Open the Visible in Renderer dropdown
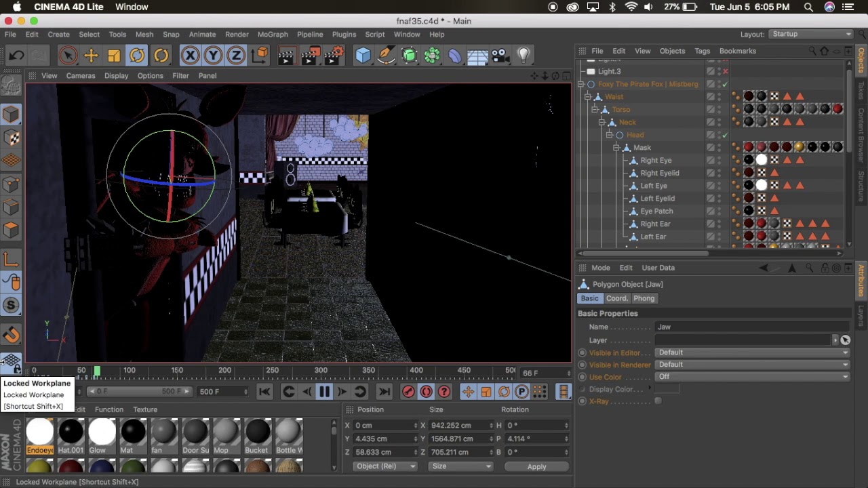The image size is (868, 488). pyautogui.click(x=753, y=365)
